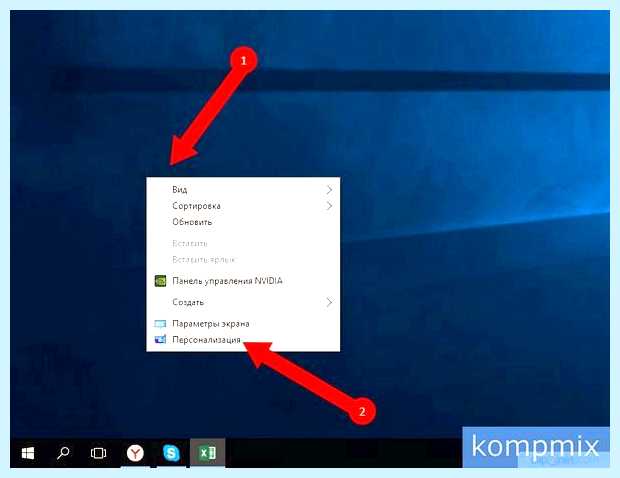The height and width of the screenshot is (478, 620).
Task: Launch Yandex Browser from taskbar
Action: tap(135, 453)
